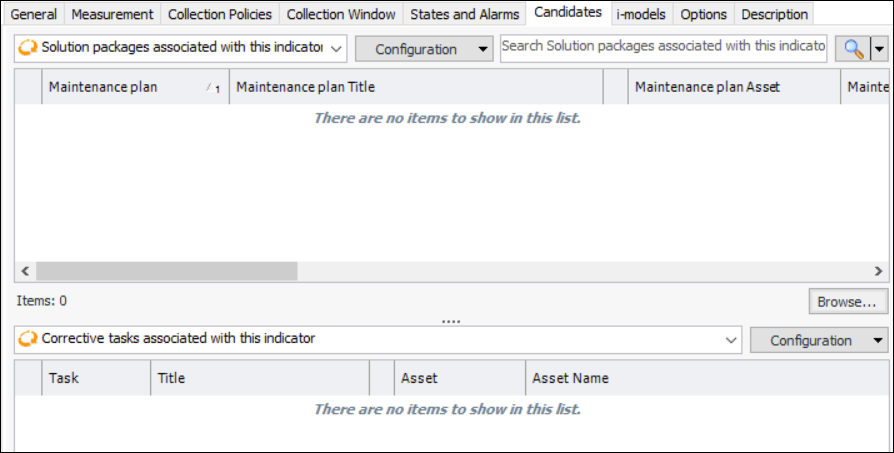Viewport: 894px width, 453px height.
Task: Click the horizontal scrollbar right arrow
Action: (878, 271)
